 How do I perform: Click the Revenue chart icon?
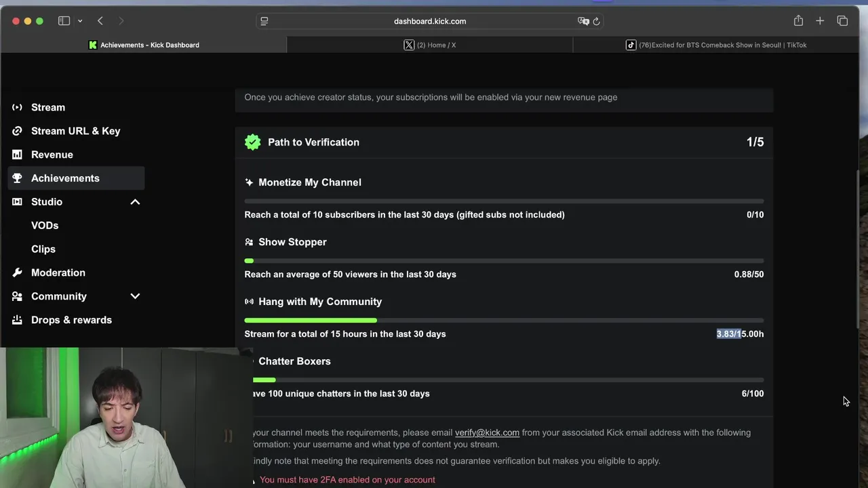point(17,155)
